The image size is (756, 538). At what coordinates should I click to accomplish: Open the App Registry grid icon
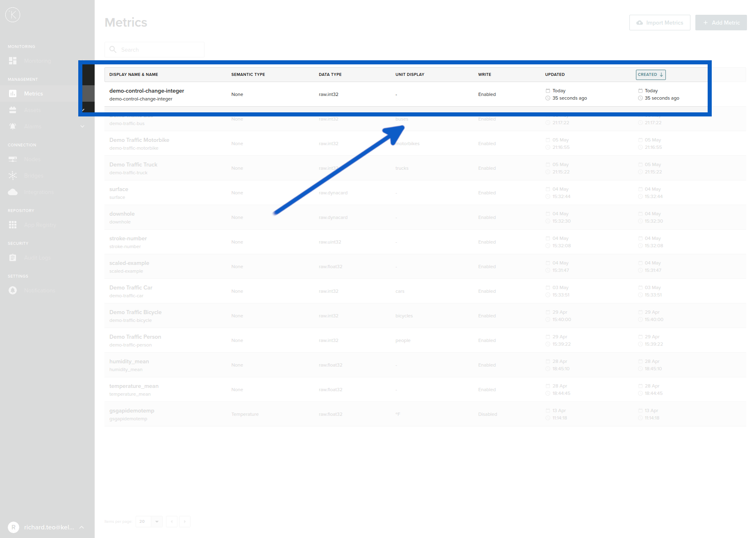click(13, 225)
